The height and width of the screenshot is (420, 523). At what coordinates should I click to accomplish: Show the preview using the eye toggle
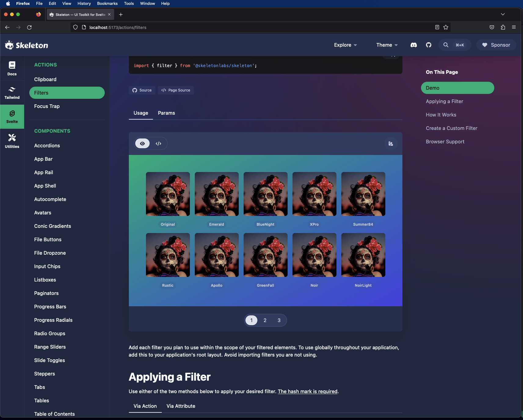point(142,143)
